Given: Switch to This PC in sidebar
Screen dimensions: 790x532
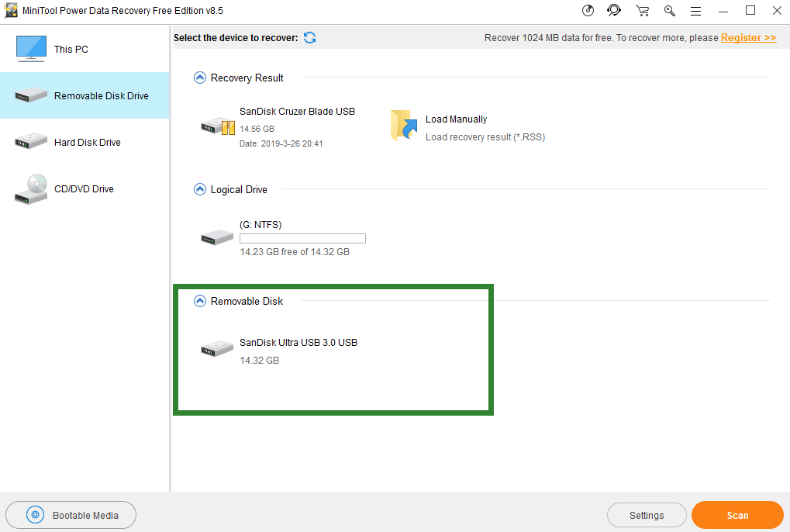Looking at the screenshot, I should click(x=71, y=49).
